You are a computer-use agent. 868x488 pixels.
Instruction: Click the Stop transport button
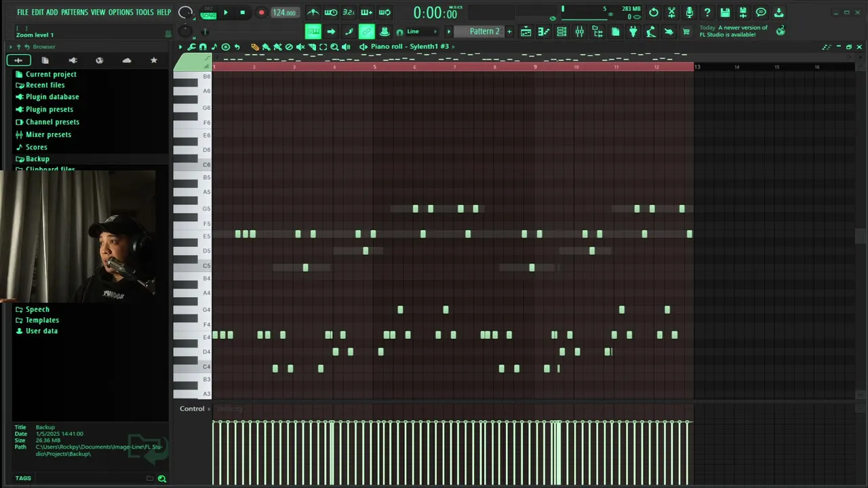pos(243,12)
